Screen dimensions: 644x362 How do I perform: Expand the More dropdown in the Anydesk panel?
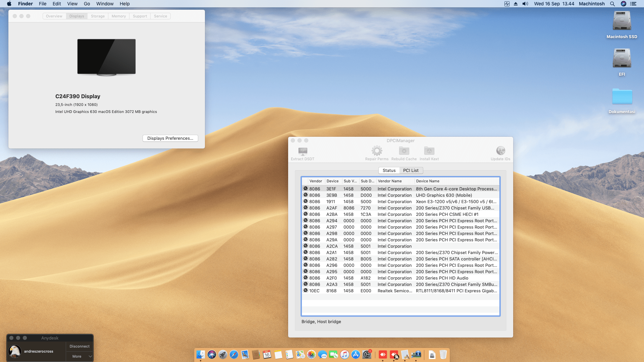pos(79,356)
